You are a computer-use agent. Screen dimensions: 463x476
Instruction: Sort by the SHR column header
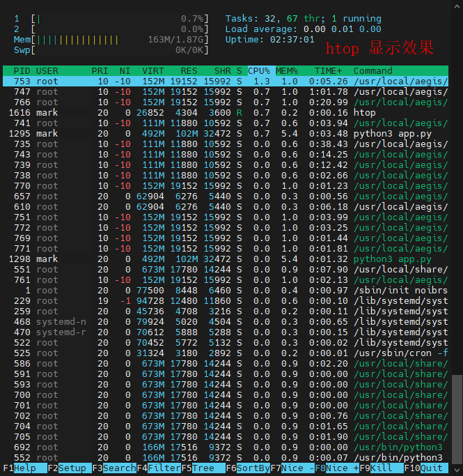pos(223,70)
